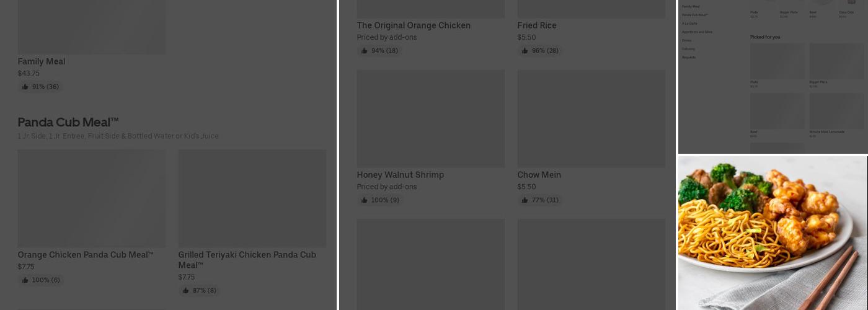Click the Fried Rice thumbs-up rating icon
Image resolution: width=868 pixels, height=310 pixels.
tap(525, 51)
